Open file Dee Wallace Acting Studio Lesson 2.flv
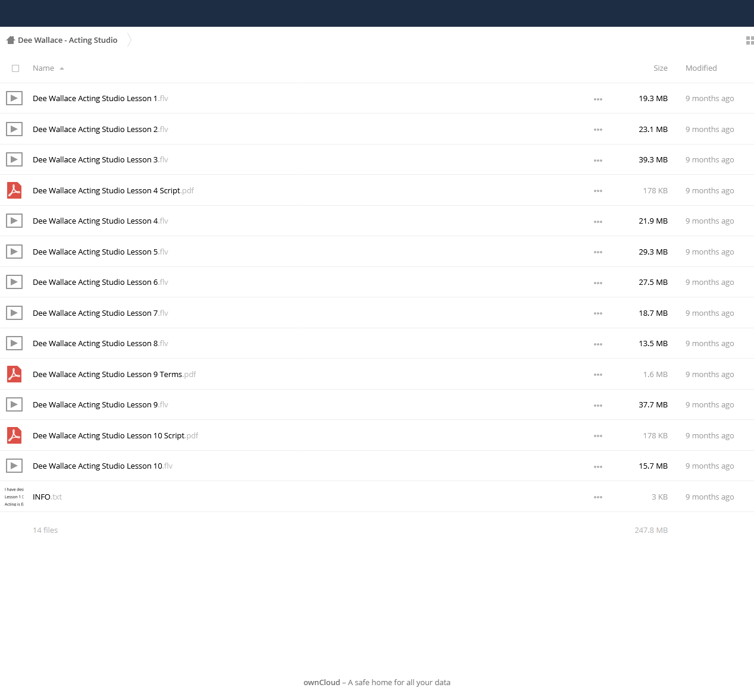 [x=101, y=130]
